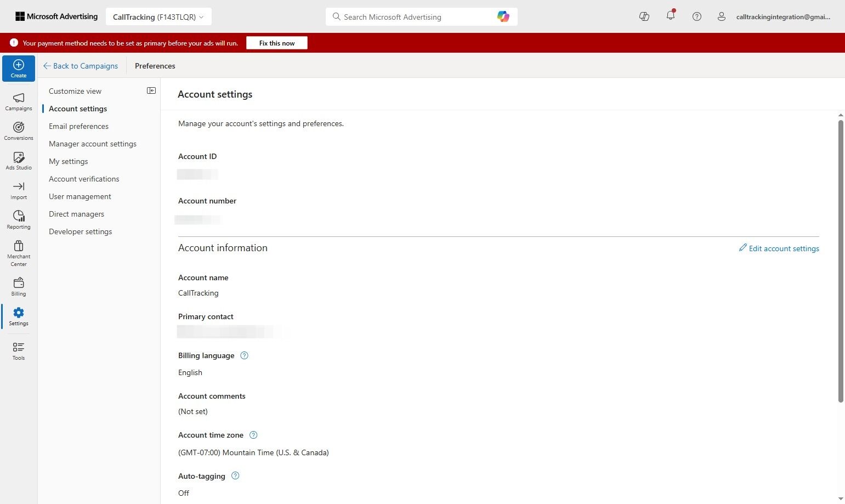The height and width of the screenshot is (504, 845).
Task: Open My settings menu item
Action: 68,161
